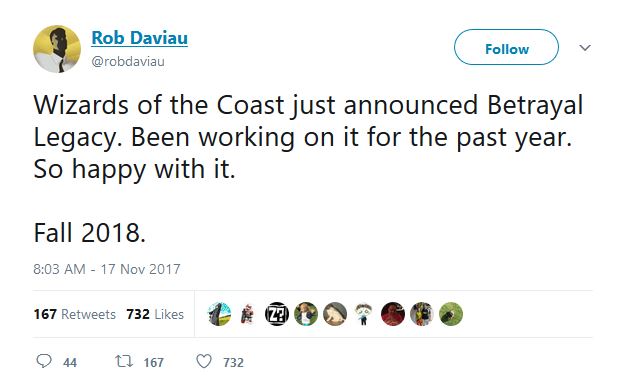Image resolution: width=632 pixels, height=383 pixels.
Task: Click the reply speech bubble icon
Action: pos(44,361)
